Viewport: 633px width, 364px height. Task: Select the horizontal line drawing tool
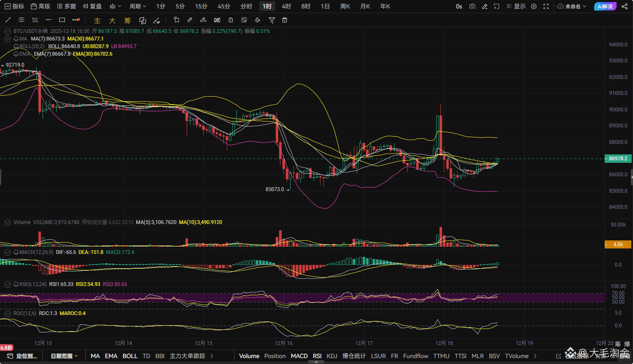49,20
